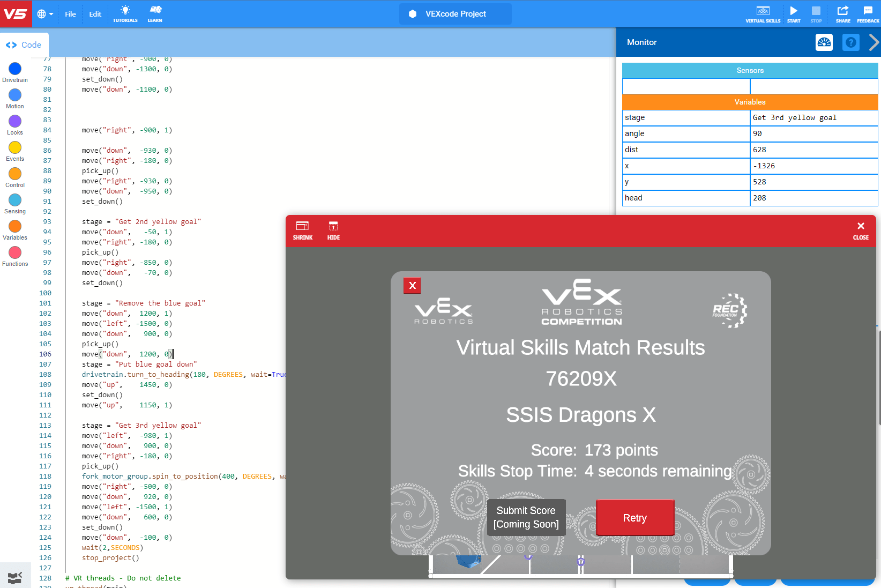Select the Variables command category
Viewport: 881px width, 588px height.
[x=15, y=230]
